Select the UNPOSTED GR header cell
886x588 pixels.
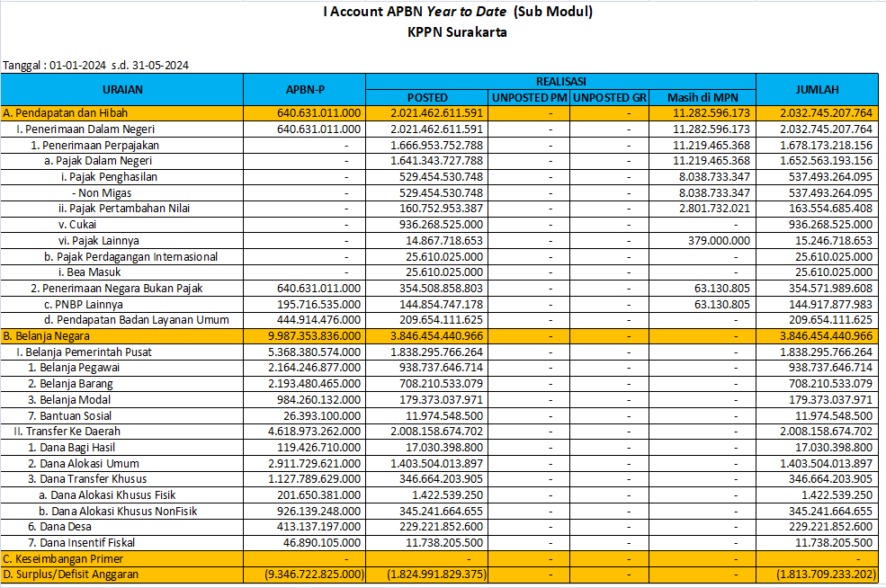click(x=609, y=98)
